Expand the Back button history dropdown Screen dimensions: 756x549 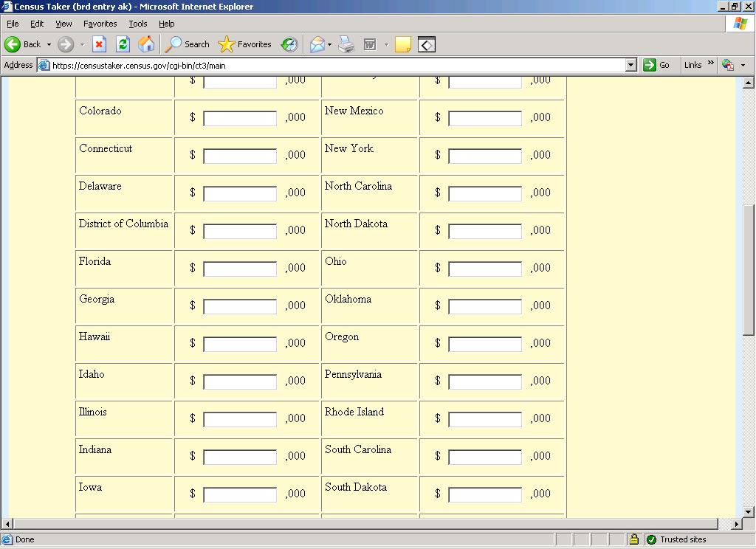pyautogui.click(x=49, y=44)
